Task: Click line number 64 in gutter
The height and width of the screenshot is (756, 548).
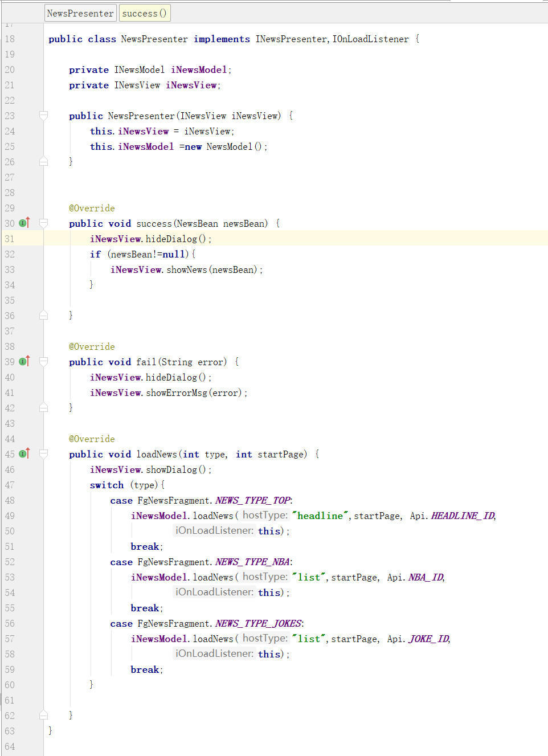Action: 10,746
